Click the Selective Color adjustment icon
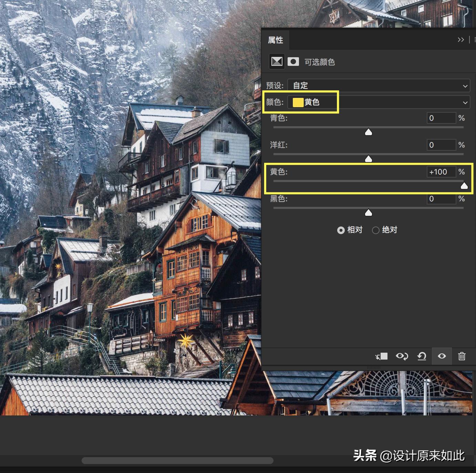The width and height of the screenshot is (476, 473). coord(277,62)
